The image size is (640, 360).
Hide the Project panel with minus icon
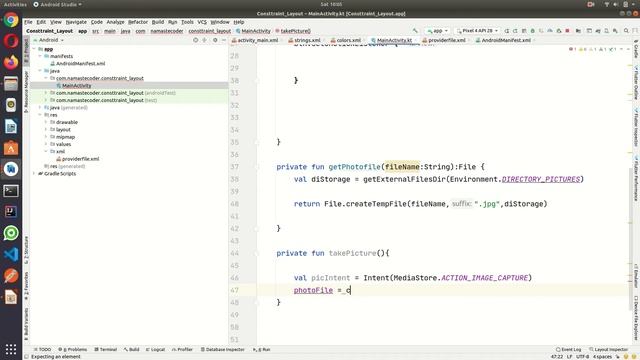(224, 40)
